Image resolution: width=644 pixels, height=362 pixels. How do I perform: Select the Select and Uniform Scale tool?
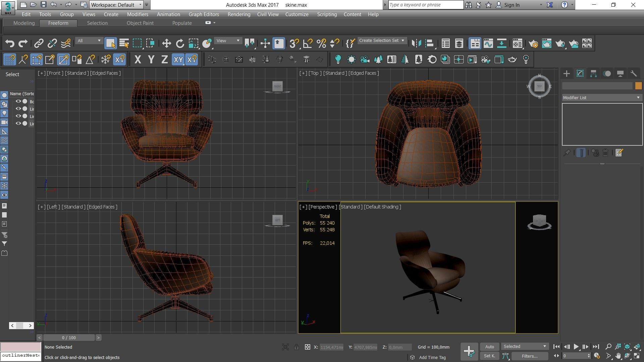click(194, 43)
